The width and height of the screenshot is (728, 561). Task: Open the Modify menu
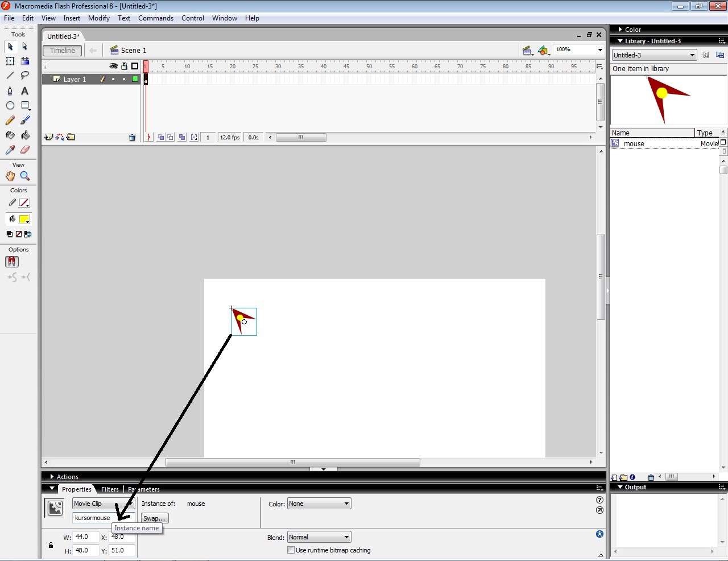coord(99,18)
